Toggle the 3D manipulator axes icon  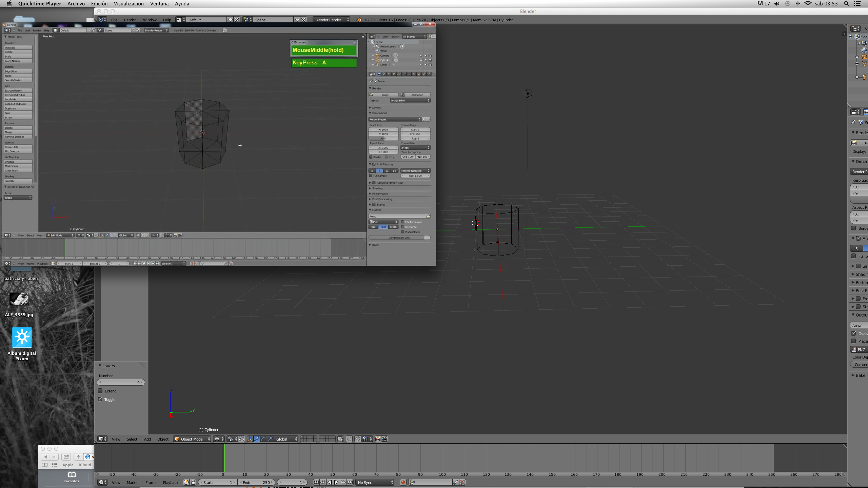click(x=250, y=439)
